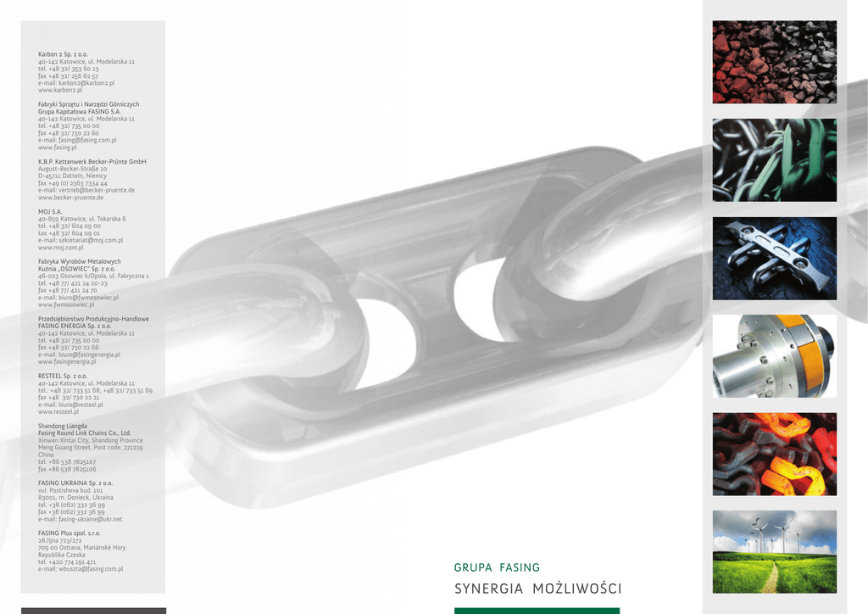This screenshot has width=868, height=614.
Task: Click the fasing-ukraine@ukr.net email address
Action: point(90,519)
